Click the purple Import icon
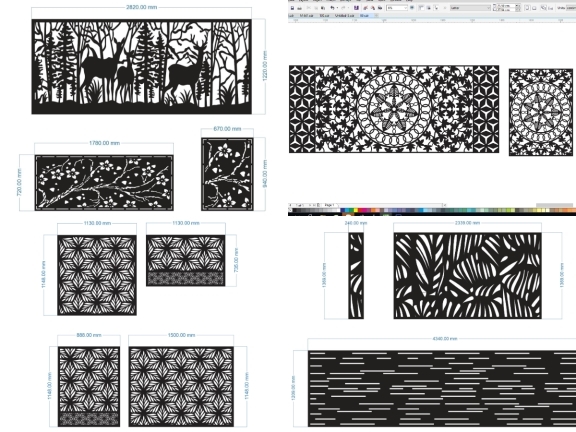The image size is (576, 432). (356, 8)
